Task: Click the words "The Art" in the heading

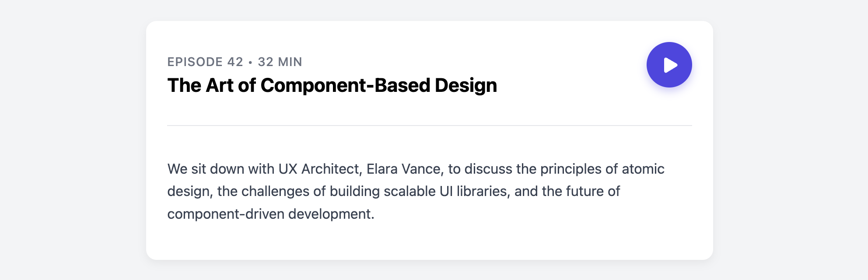Action: pos(200,85)
